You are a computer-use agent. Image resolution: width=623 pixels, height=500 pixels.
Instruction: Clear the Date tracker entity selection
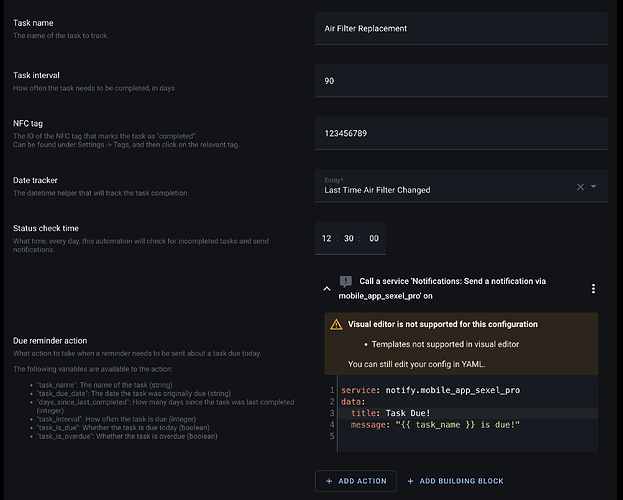pyautogui.click(x=581, y=187)
